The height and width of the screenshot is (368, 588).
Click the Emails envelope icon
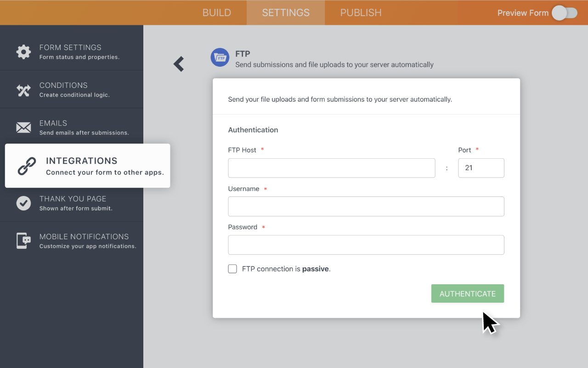(23, 127)
